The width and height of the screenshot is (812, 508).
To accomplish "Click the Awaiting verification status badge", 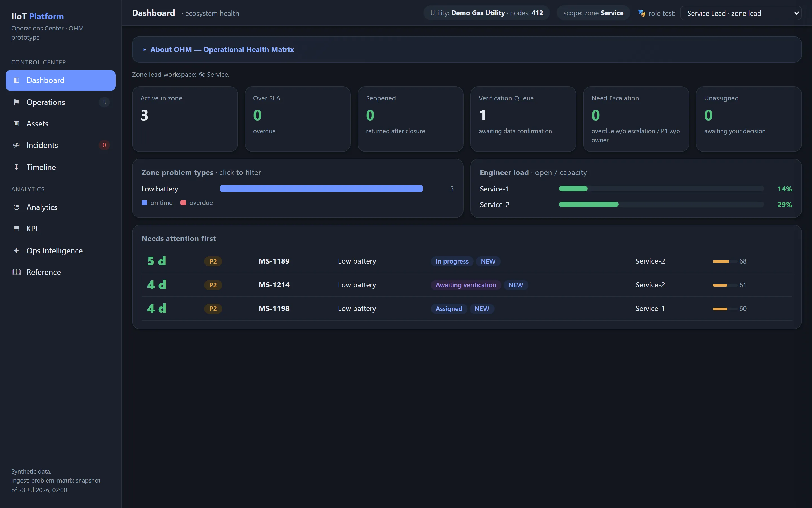I will click(x=466, y=285).
